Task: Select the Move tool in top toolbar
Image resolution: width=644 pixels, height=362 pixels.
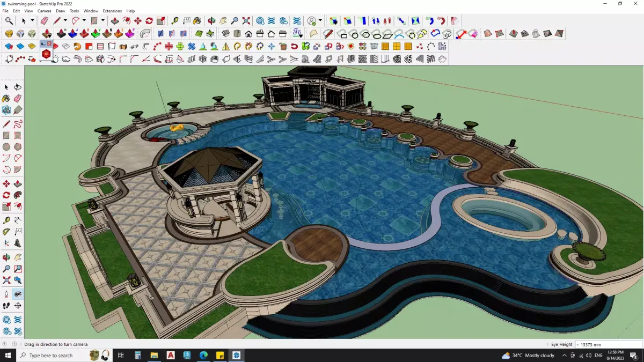Action: pos(138,21)
